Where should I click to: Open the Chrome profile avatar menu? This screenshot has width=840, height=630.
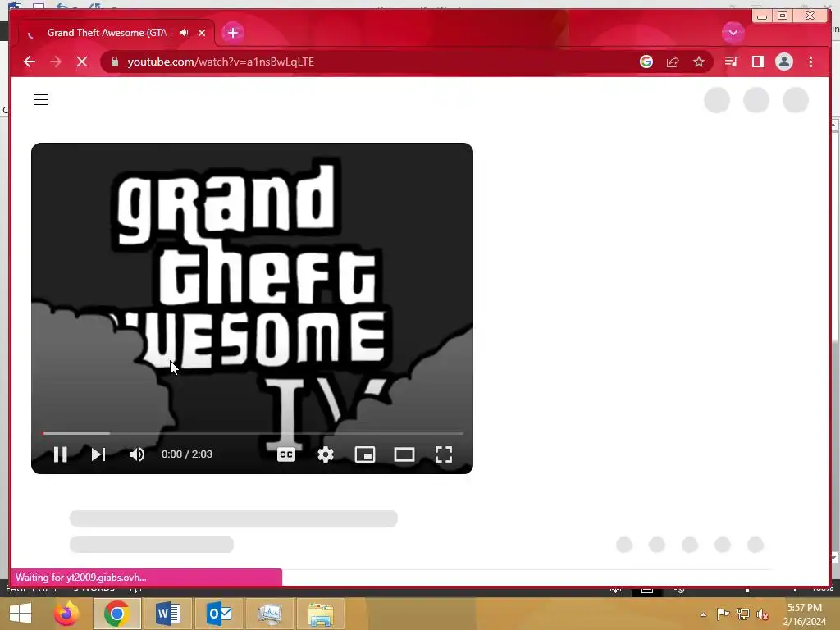tap(783, 62)
